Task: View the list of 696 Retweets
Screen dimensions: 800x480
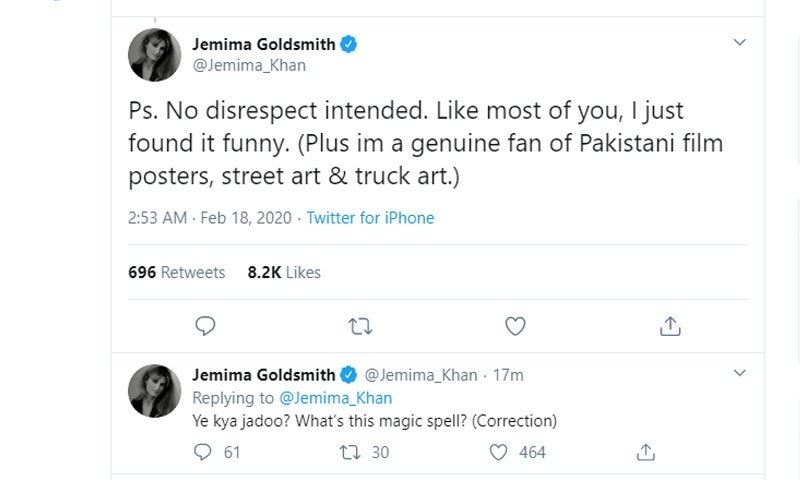Action: pyautogui.click(x=177, y=272)
